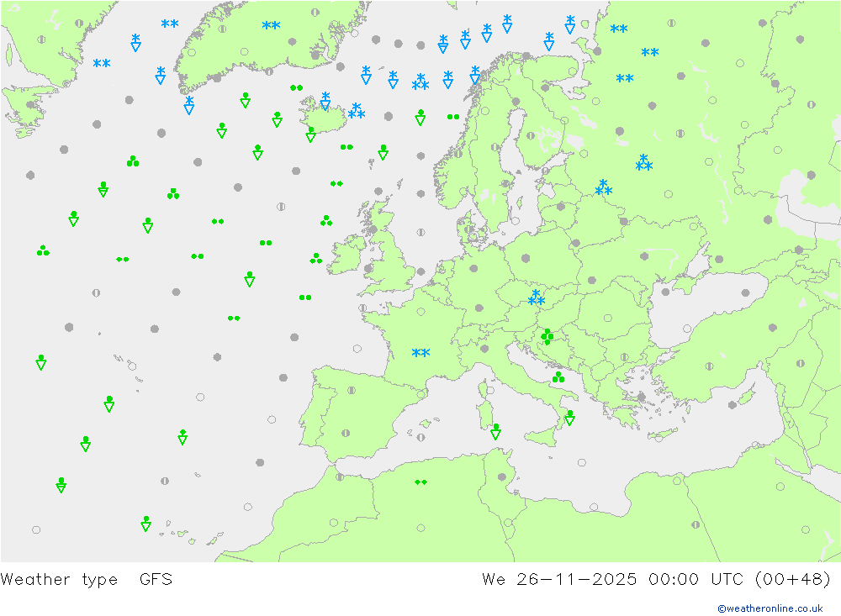Image resolution: width=841 pixels, height=616 pixels.
Task: Click the heavy snow symbol over Belarus
Action: tap(603, 187)
